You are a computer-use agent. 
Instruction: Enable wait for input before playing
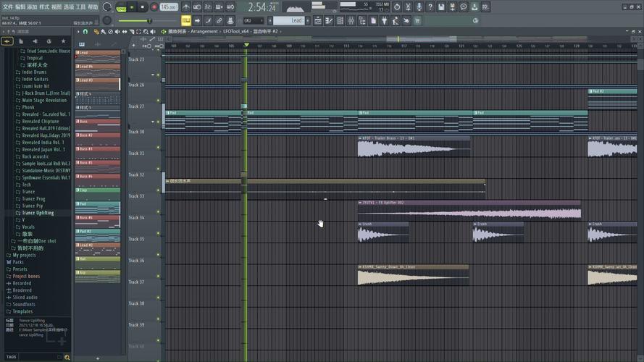[197, 7]
